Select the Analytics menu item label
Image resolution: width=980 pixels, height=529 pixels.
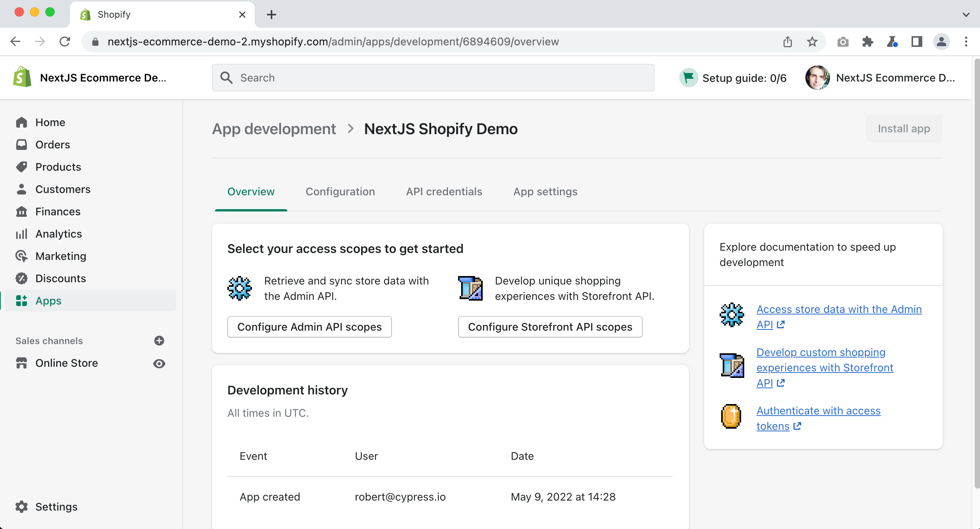coord(58,234)
